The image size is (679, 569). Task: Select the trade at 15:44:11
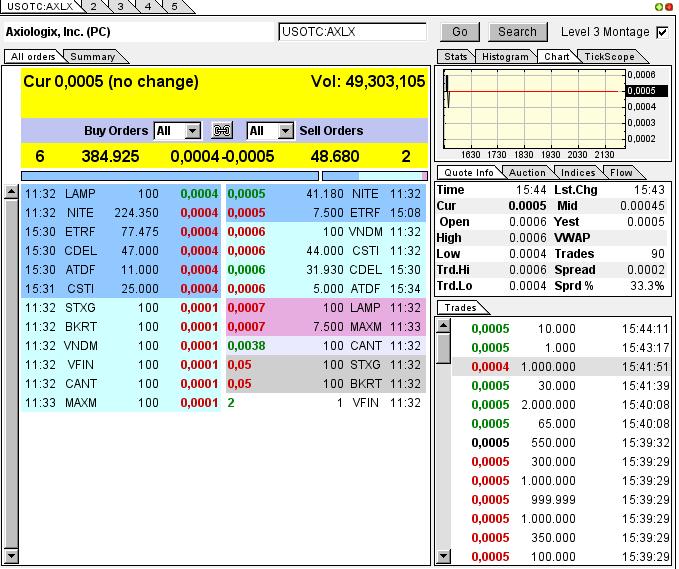(562, 329)
